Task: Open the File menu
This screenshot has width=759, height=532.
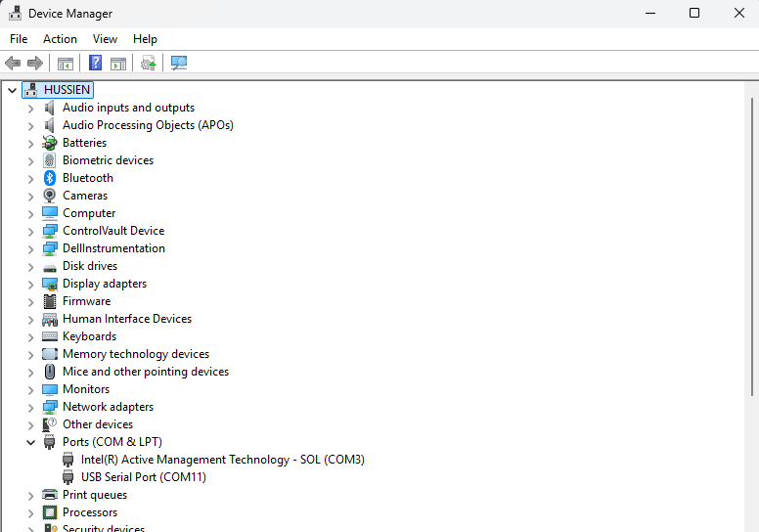Action: 19,39
